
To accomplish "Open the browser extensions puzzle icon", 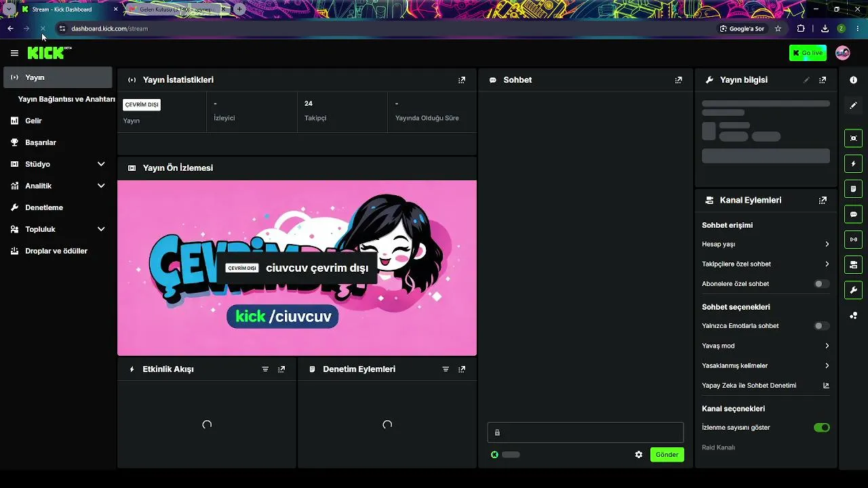I will coord(801,28).
